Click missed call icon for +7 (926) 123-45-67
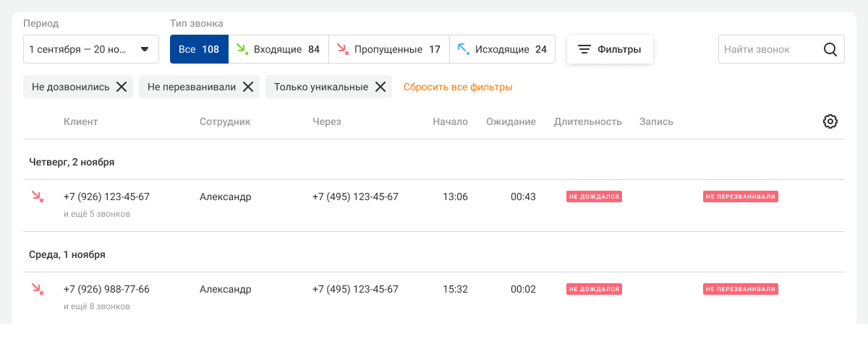The image size is (868, 341). tap(37, 197)
